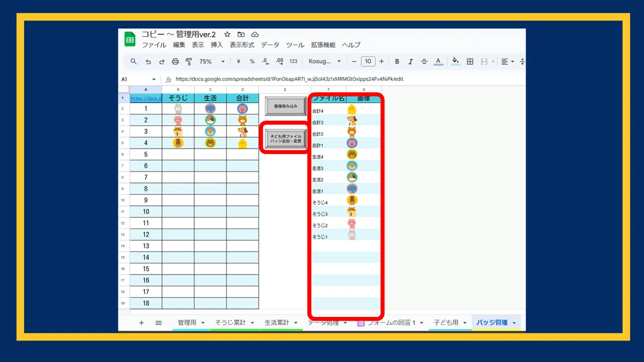The image size is (644, 362).
Task: Open the text color picker
Action: 438,62
